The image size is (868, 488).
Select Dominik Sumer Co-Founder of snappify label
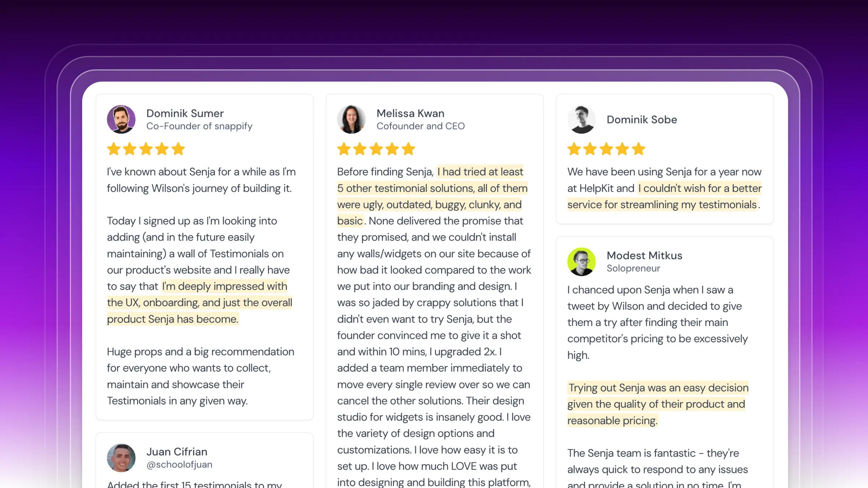tap(200, 119)
